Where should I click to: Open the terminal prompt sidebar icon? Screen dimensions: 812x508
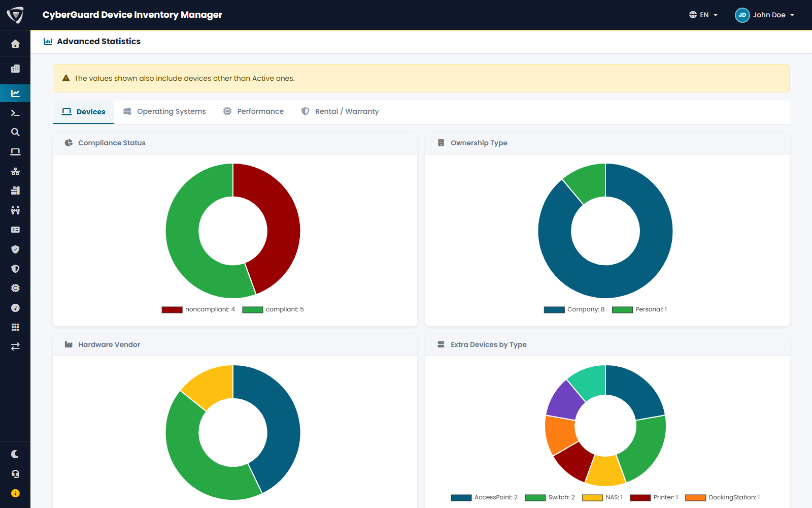click(x=15, y=113)
